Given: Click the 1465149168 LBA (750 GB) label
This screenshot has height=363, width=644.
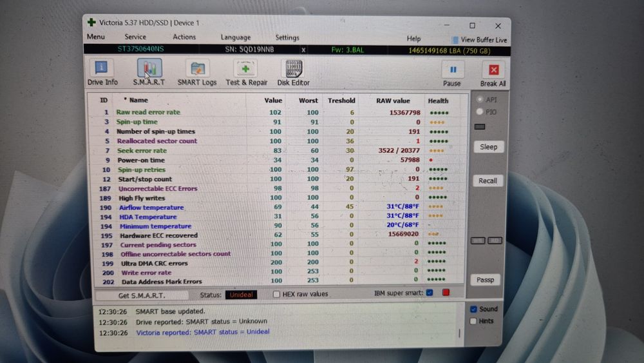Looking at the screenshot, I should 449,51.
